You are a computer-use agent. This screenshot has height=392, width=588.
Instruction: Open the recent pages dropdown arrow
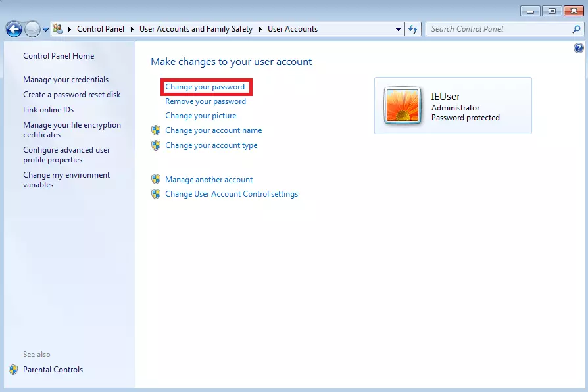click(45, 30)
